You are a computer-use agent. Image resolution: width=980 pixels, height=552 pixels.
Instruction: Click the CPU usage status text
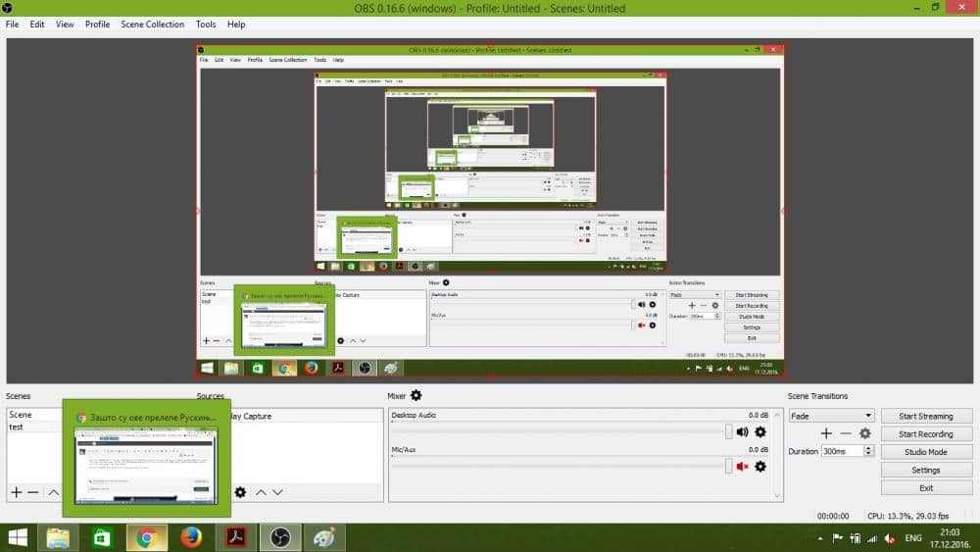[907, 516]
